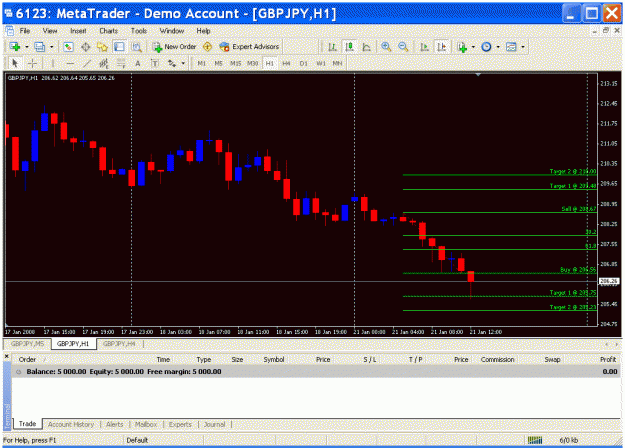The height and width of the screenshot is (448, 625).
Task: Set timeframe to M30
Action: pos(252,63)
